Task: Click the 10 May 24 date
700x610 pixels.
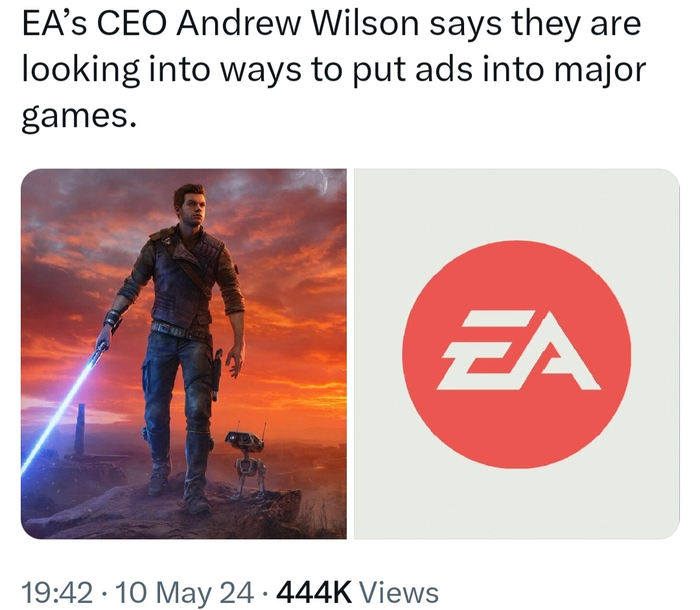Action: 184,592
